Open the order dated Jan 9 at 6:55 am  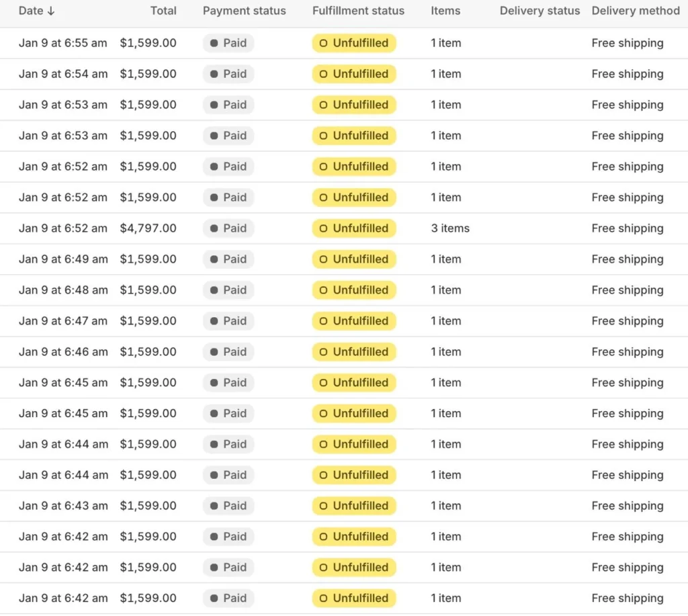click(x=62, y=43)
